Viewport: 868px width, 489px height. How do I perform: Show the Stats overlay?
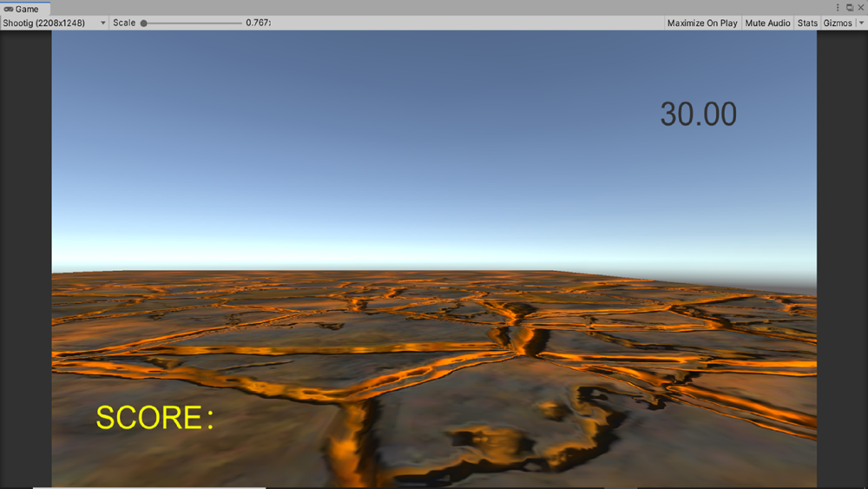(807, 23)
